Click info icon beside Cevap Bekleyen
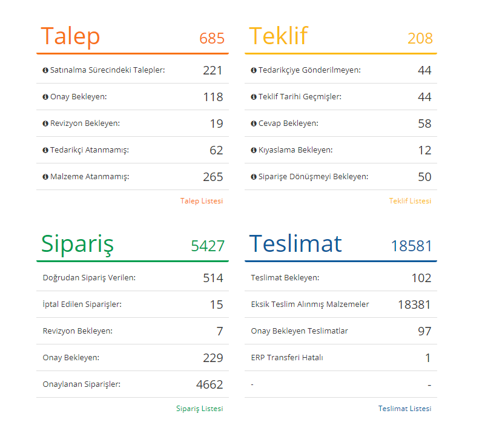The image size is (485, 448). click(x=254, y=124)
